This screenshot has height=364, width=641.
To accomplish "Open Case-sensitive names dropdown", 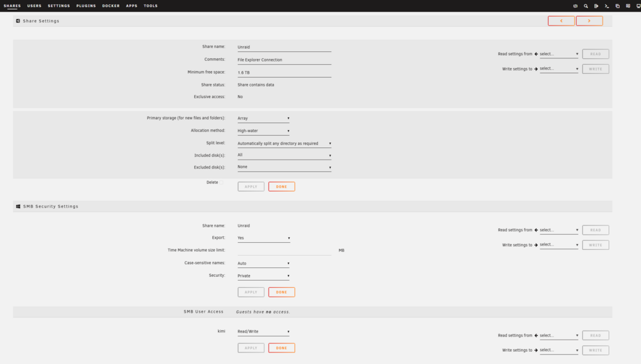I will [x=263, y=263].
